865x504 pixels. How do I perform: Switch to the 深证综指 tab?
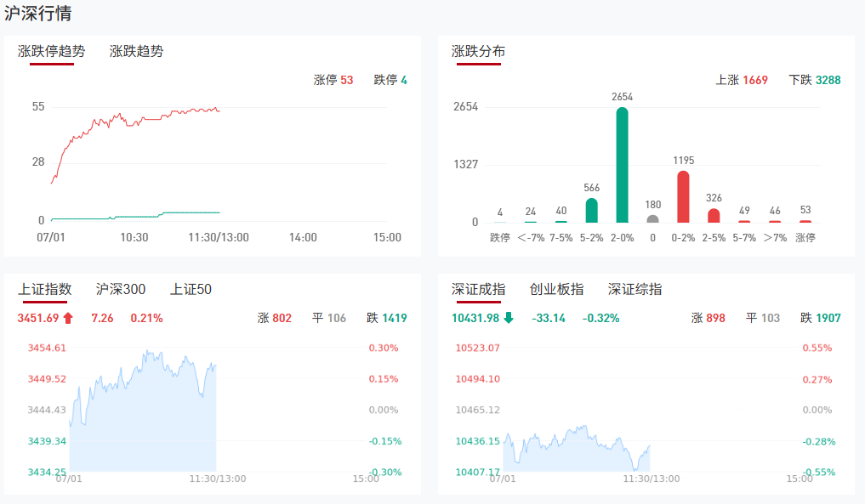635,289
